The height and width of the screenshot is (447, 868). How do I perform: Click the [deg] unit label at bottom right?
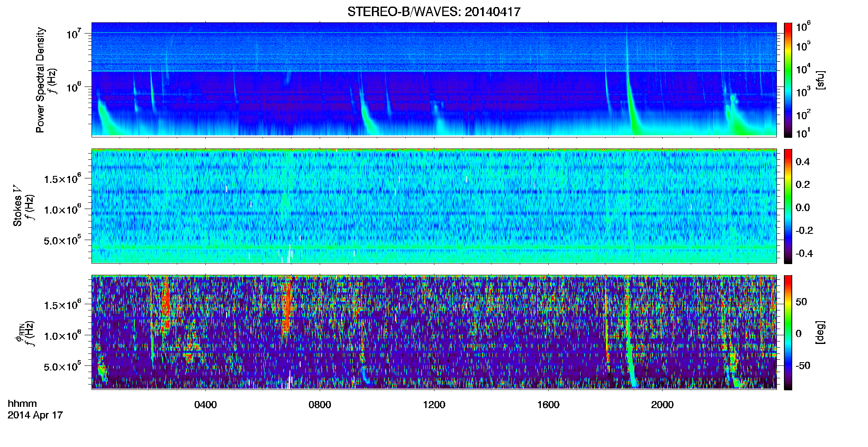coord(820,332)
